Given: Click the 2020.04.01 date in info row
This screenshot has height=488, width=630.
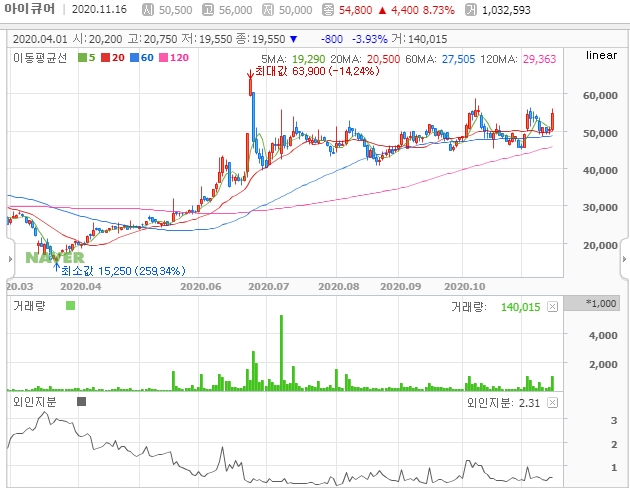Looking at the screenshot, I should [x=40, y=39].
